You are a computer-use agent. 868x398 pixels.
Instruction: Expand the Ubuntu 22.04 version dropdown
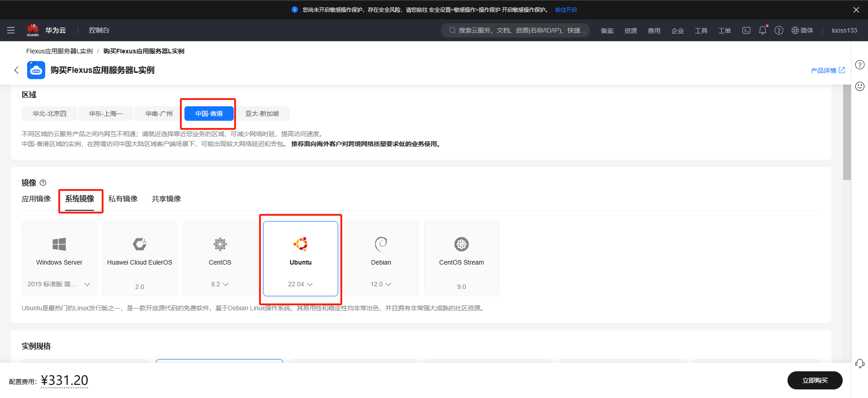coord(300,284)
